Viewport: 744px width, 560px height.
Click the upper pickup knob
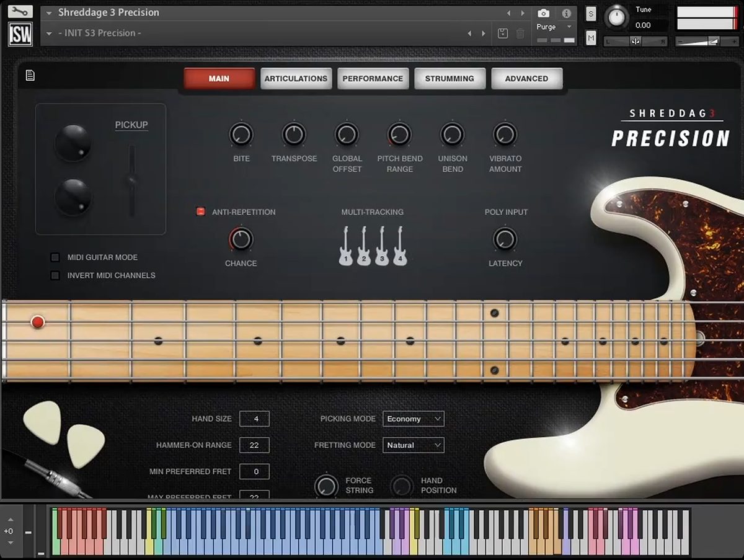point(73,143)
